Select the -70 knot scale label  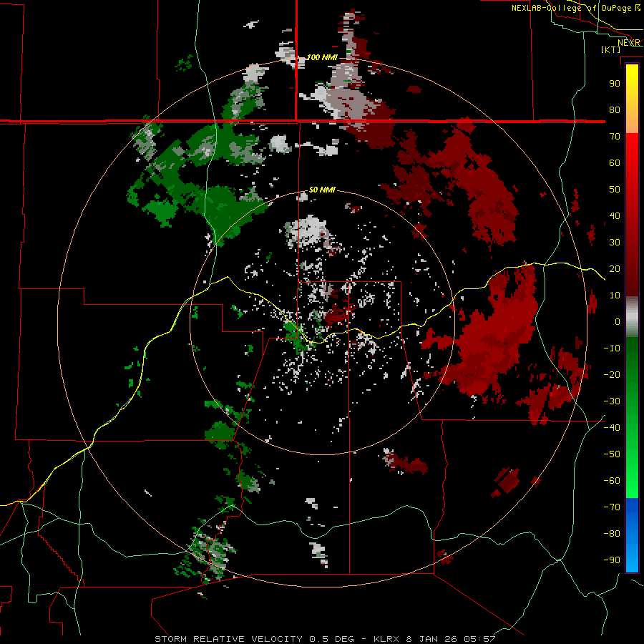click(x=612, y=507)
